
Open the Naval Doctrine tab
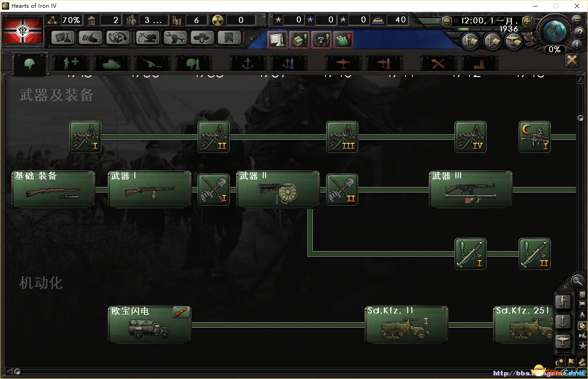[289, 64]
